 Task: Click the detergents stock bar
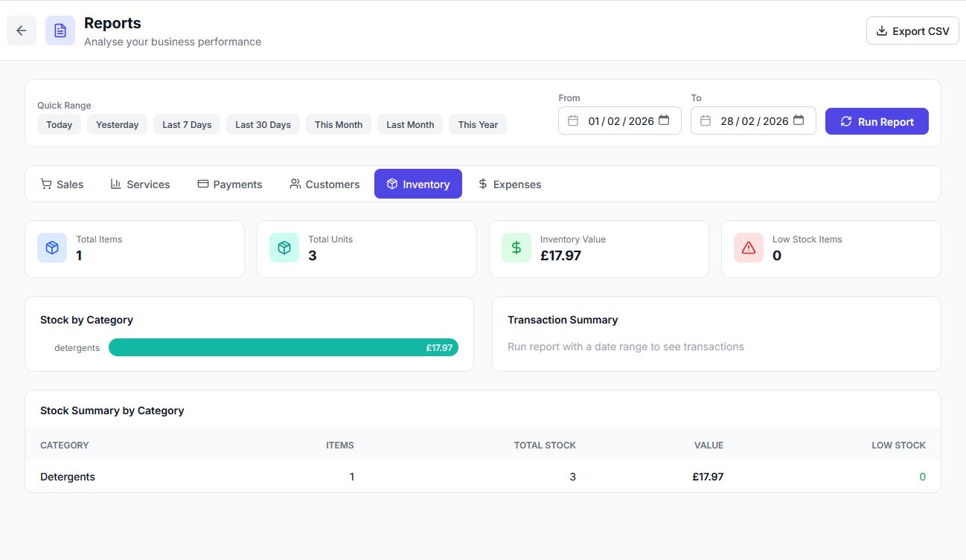point(284,347)
